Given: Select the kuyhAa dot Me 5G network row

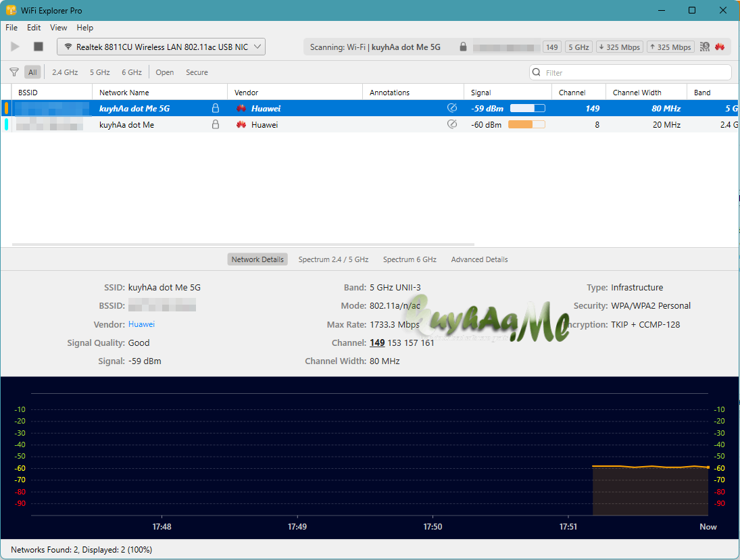Looking at the screenshot, I should click(x=370, y=108).
